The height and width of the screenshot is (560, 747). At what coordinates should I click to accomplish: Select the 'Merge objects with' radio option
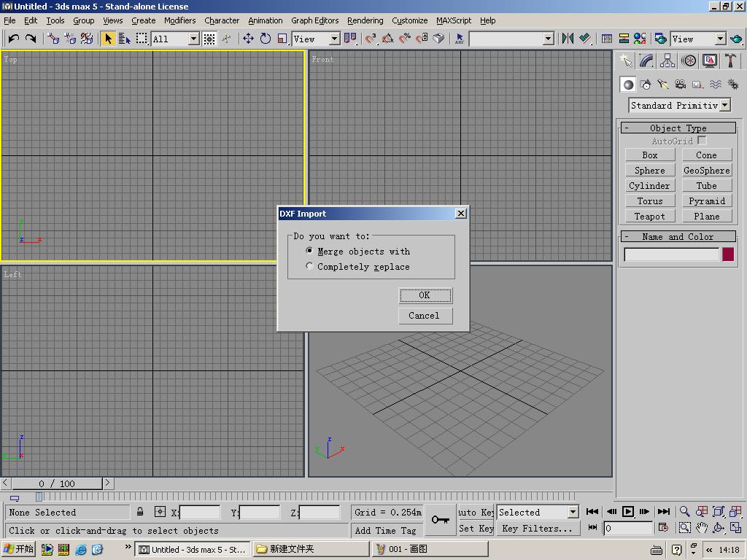tap(309, 251)
